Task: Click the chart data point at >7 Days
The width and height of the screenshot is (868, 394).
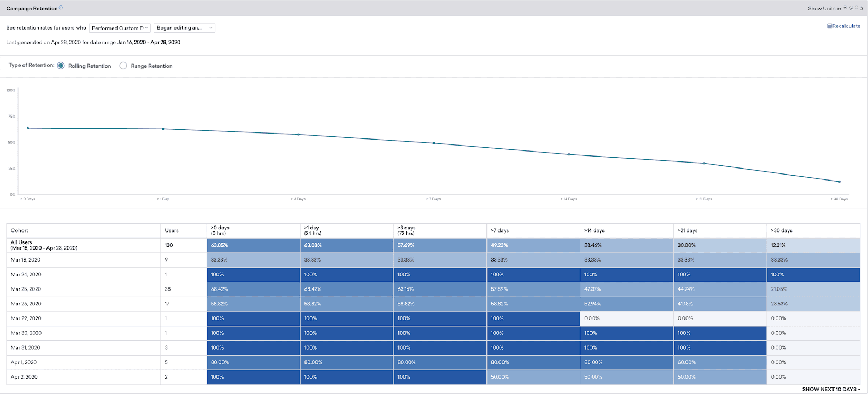Action: [433, 143]
